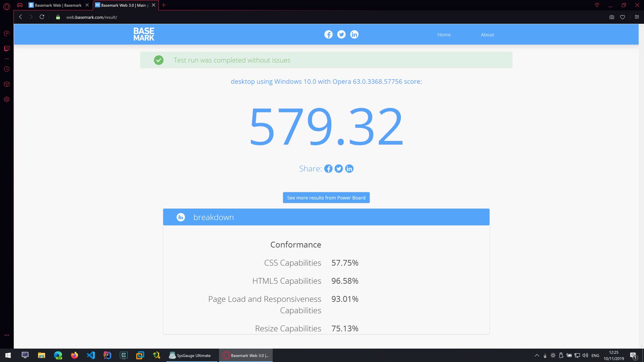This screenshot has height=362, width=644.
Task: Show hidden tray icons chevron
Action: (537, 355)
